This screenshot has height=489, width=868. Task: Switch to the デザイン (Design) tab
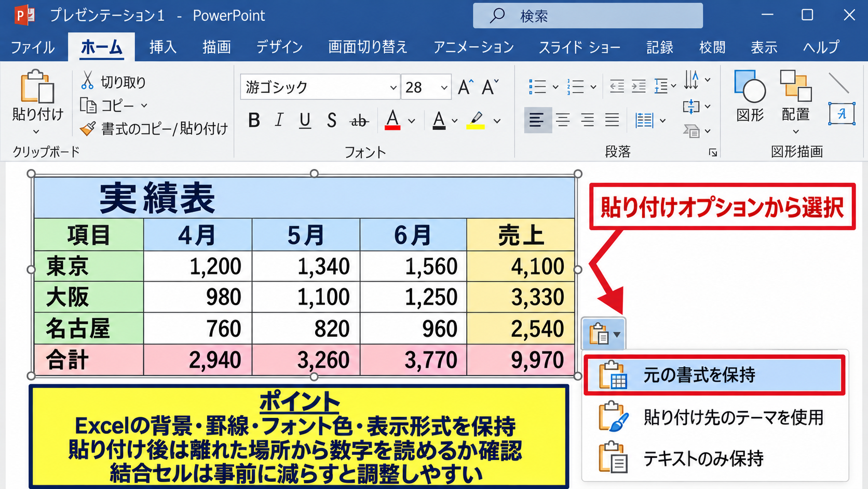point(279,47)
